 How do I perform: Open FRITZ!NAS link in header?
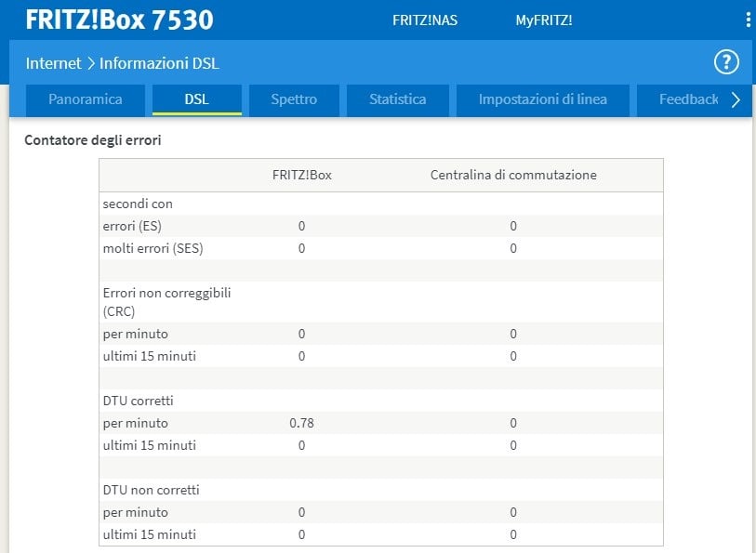click(425, 20)
